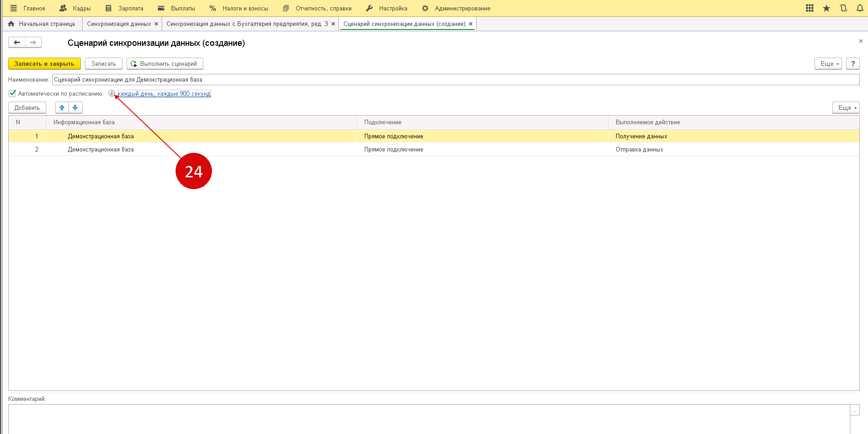
Task: Open favorites star icon
Action: 826,8
